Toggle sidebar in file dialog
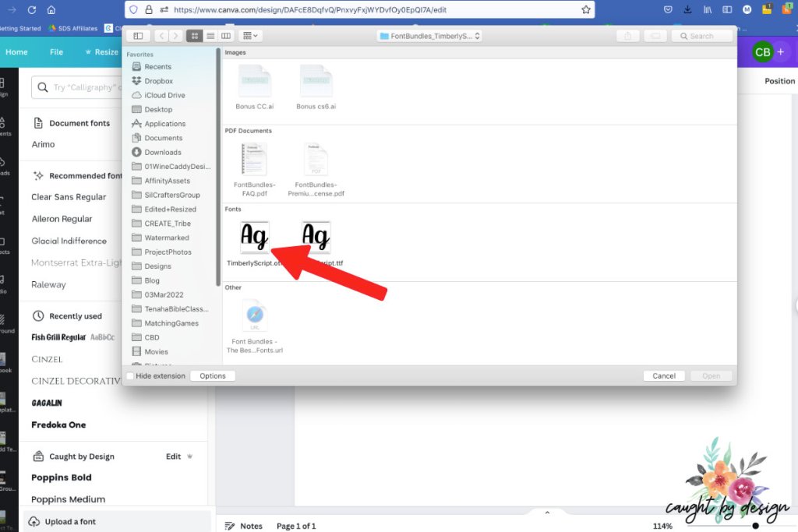798x532 pixels. click(x=138, y=36)
